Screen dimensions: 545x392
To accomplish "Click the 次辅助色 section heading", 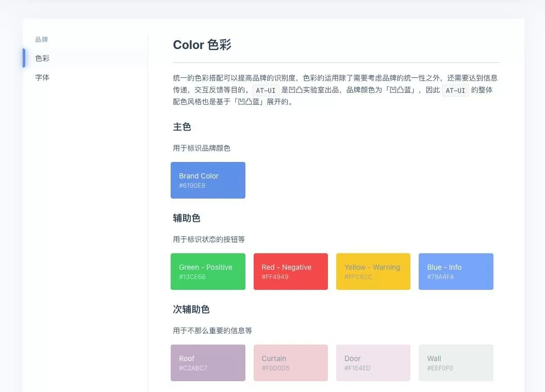I will [191, 309].
